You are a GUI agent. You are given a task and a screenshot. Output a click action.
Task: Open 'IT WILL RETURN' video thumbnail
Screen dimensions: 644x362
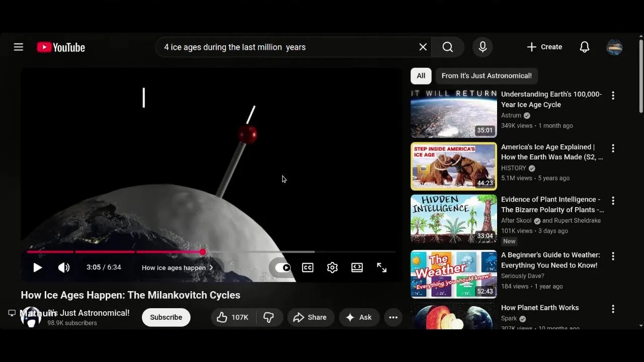454,114
